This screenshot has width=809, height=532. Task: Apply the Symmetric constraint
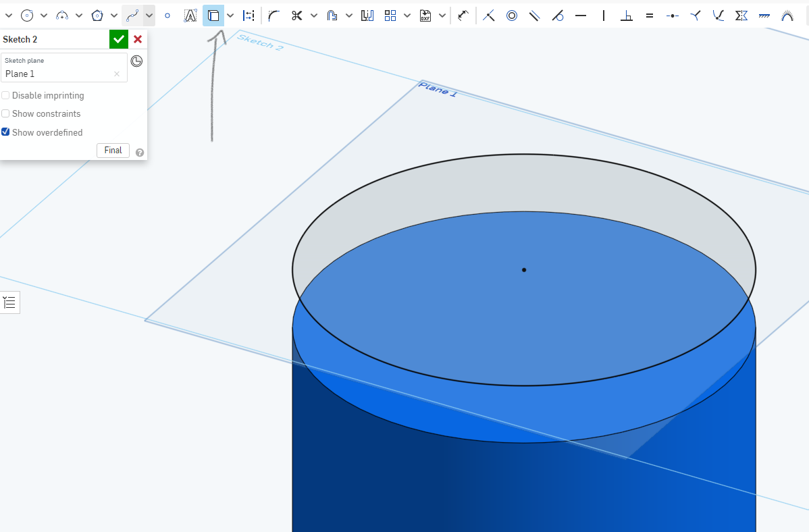(741, 16)
